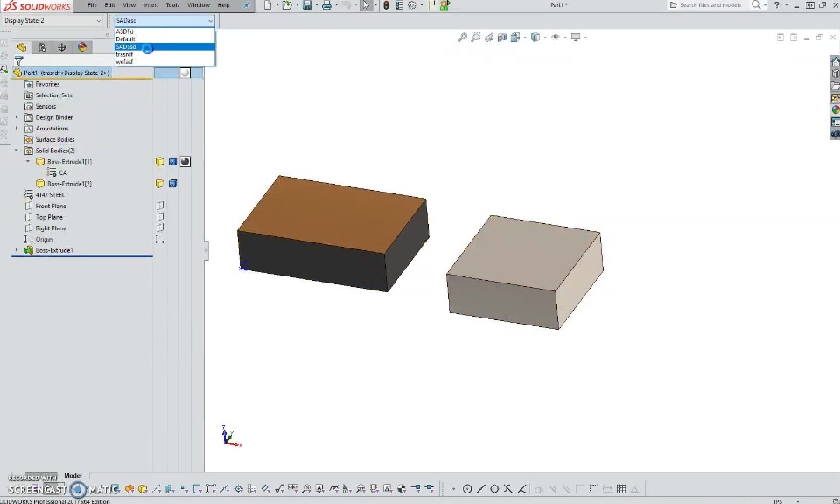Click the Display Style cube icon

535,37
